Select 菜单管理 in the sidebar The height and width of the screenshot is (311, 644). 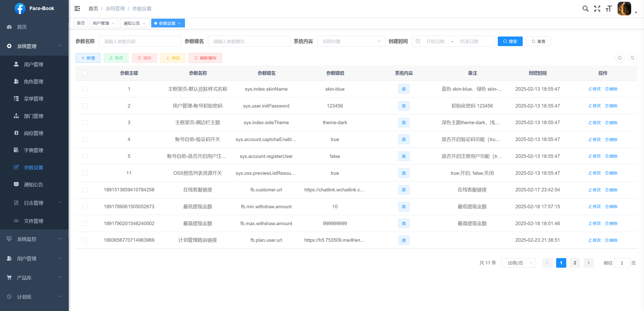coord(33,99)
